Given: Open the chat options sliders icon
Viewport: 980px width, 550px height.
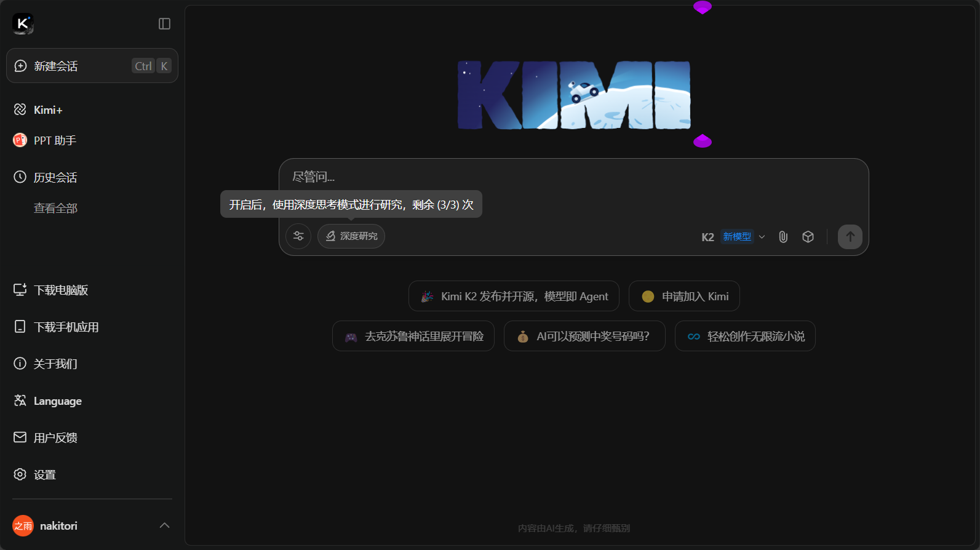Looking at the screenshot, I should click(298, 236).
